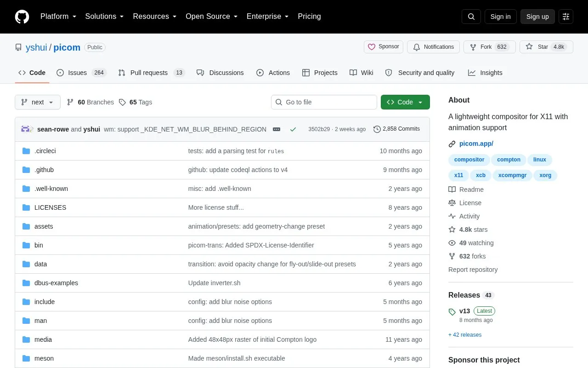Open the search magnifier button
This screenshot has width=588, height=368.
[471, 17]
